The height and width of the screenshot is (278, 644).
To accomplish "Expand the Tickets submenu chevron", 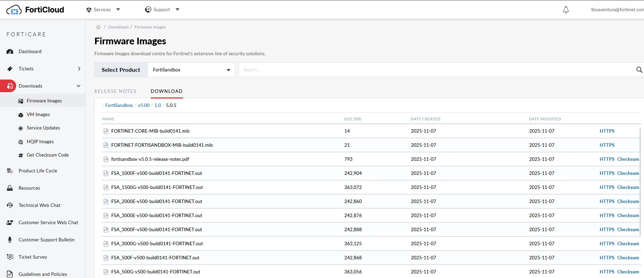I will point(79,69).
